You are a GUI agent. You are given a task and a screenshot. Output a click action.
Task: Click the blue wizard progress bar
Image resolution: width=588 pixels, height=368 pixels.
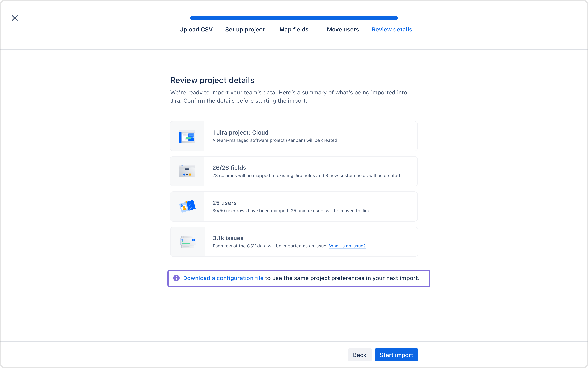(294, 18)
